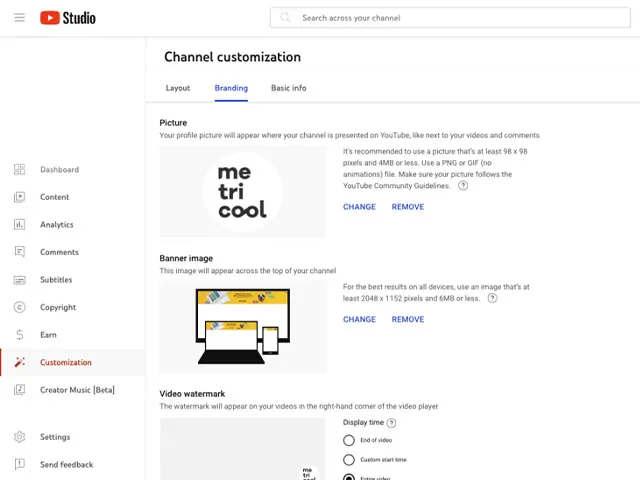Click the Settings gear icon
Viewport: 640px width, 480px height.
point(19,437)
